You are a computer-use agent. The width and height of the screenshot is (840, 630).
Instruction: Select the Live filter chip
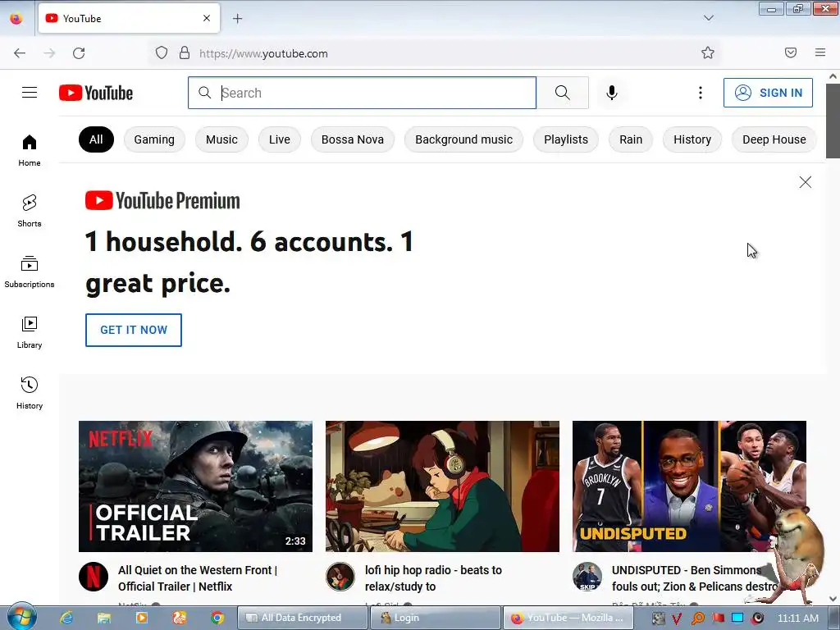click(280, 139)
